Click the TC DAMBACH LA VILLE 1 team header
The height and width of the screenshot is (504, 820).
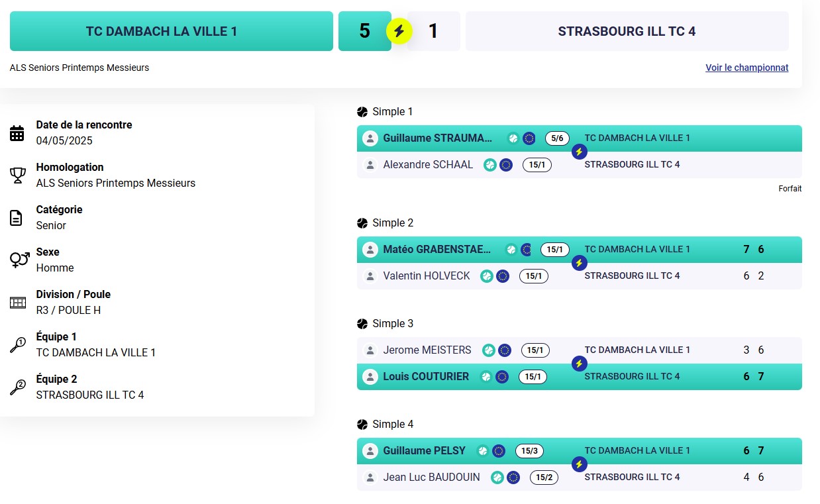point(172,31)
